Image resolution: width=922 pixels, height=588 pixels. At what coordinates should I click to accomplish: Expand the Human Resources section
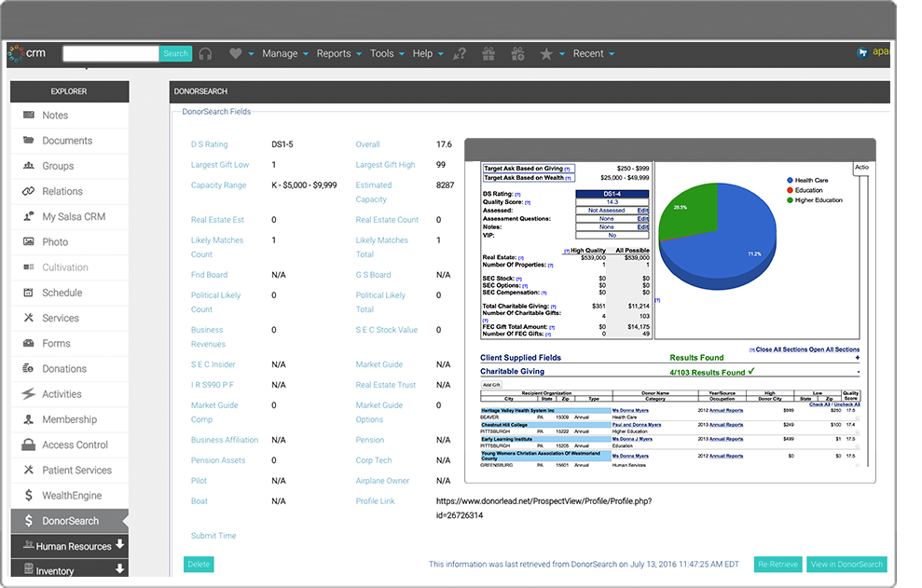120,544
